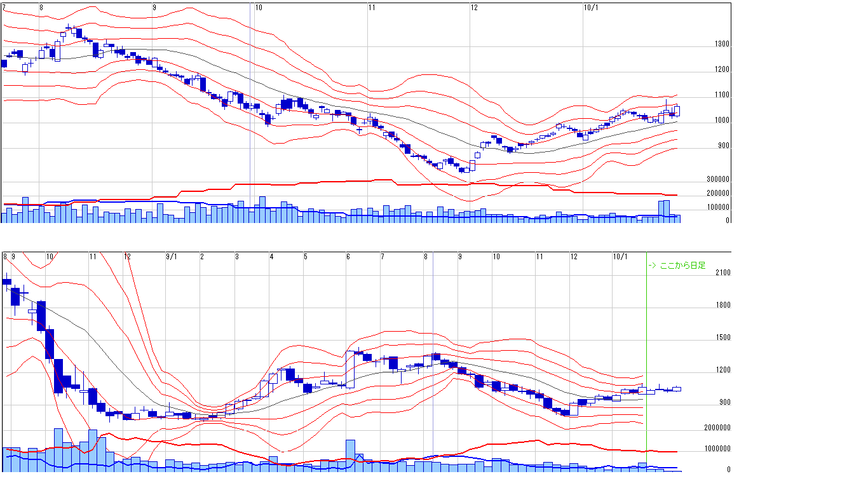
Task: Click the 2000000 volume axis label
Action: pyautogui.click(x=717, y=428)
